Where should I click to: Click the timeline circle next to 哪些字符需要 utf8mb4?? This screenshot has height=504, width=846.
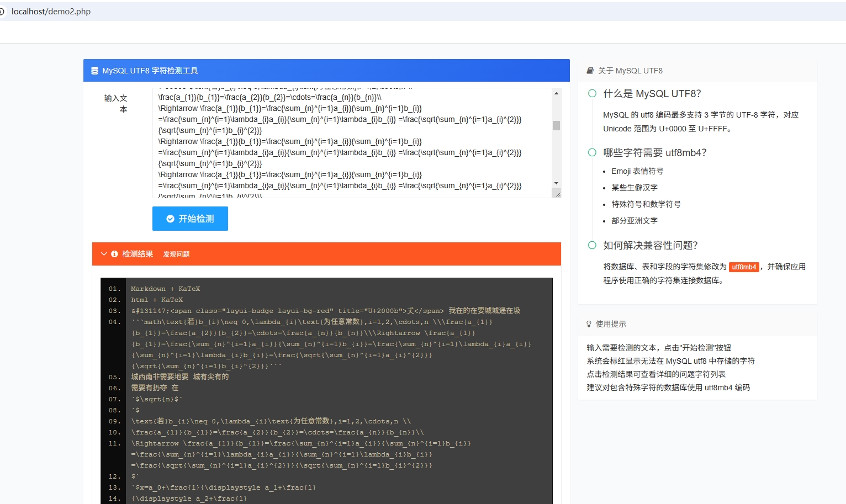click(592, 152)
